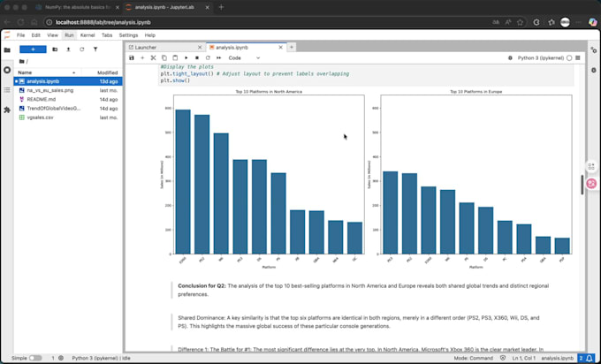Toggle the file filter funnel icon

[95, 49]
